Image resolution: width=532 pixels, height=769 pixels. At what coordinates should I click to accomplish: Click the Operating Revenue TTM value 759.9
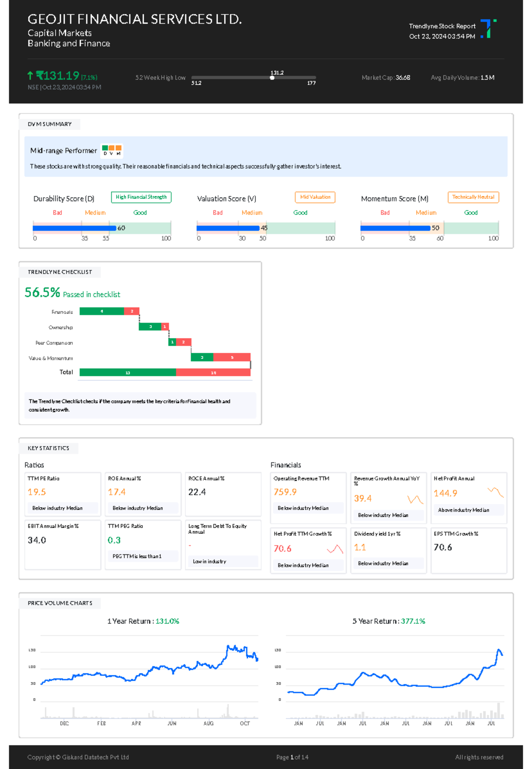tap(285, 492)
